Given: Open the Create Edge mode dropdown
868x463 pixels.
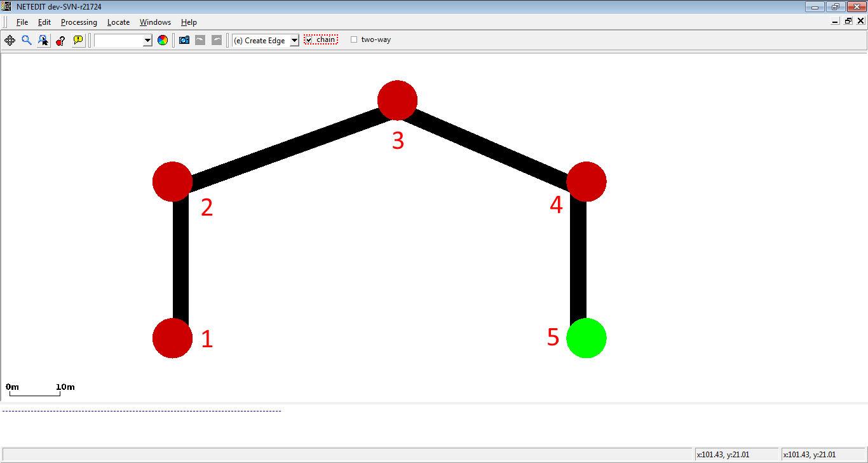Looking at the screenshot, I should tap(294, 41).
